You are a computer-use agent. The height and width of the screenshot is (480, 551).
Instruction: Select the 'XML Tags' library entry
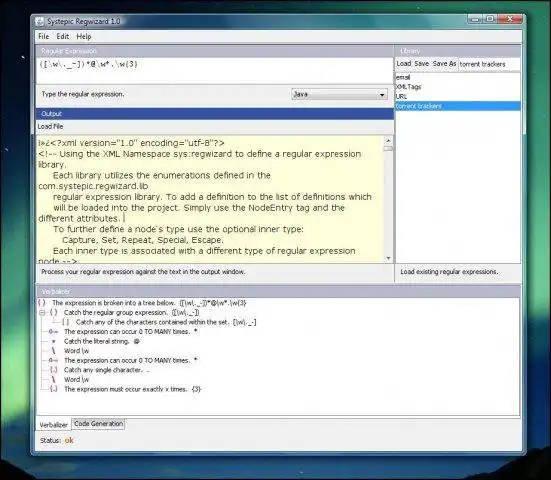(458, 87)
